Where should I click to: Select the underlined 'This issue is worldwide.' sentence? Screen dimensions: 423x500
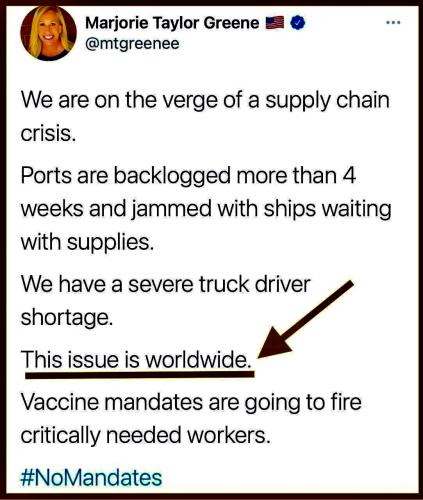point(136,359)
